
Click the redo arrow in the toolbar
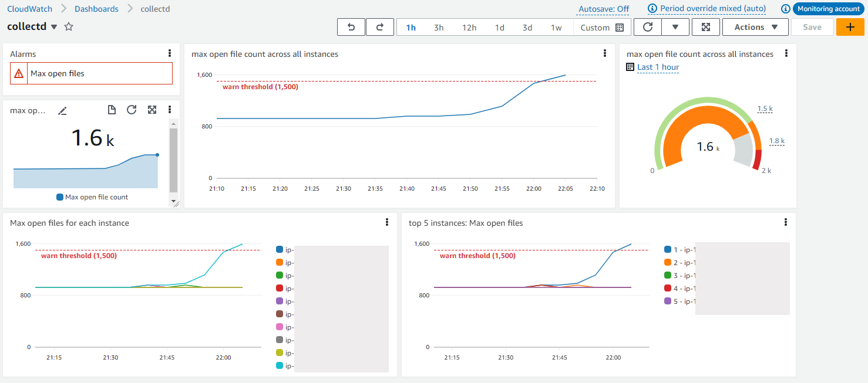click(x=379, y=26)
